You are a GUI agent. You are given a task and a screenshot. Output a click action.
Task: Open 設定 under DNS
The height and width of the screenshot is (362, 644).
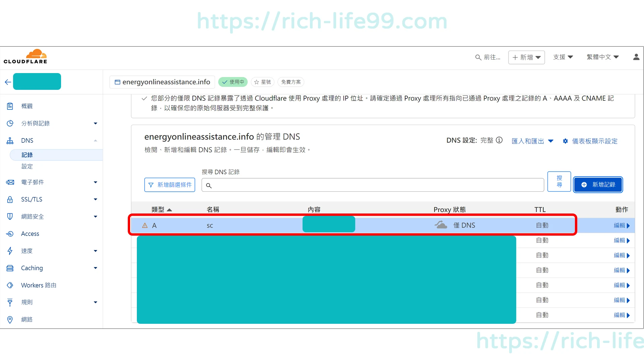pos(27,166)
